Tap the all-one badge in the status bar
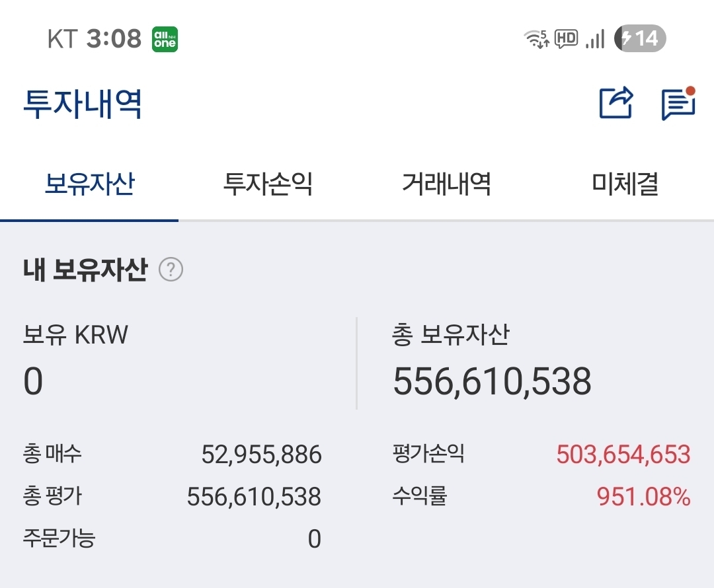Image resolution: width=714 pixels, height=588 pixels. point(163,38)
